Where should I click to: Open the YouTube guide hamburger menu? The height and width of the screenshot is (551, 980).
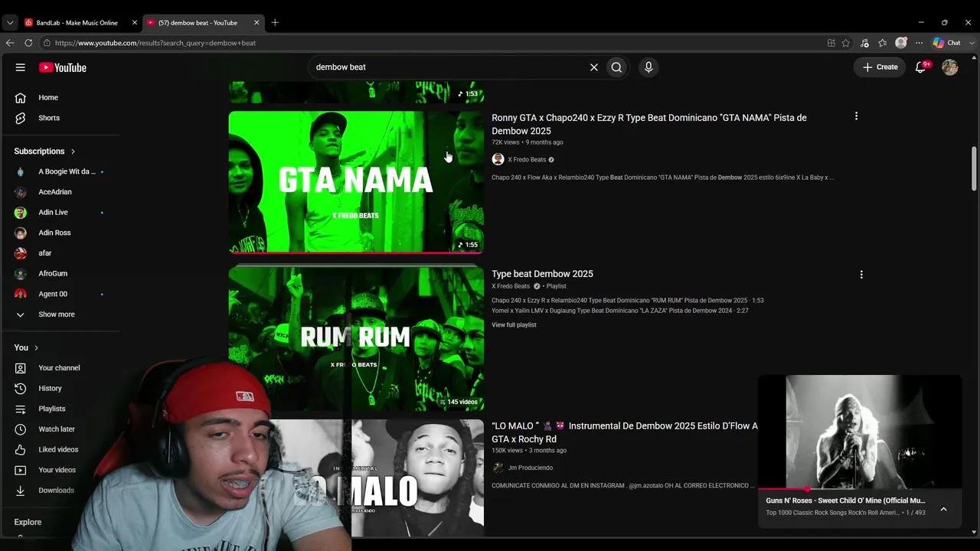[x=21, y=67]
